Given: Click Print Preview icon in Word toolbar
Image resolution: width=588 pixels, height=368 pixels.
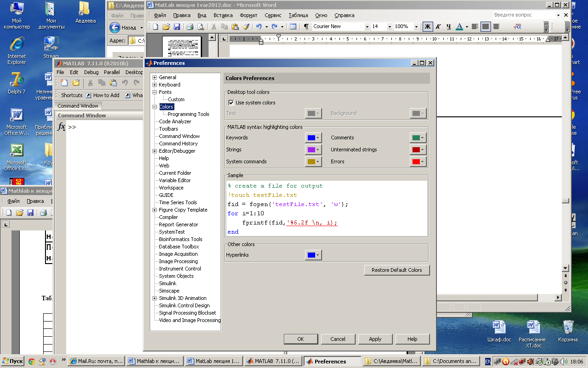Looking at the screenshot, I should coord(200,27).
